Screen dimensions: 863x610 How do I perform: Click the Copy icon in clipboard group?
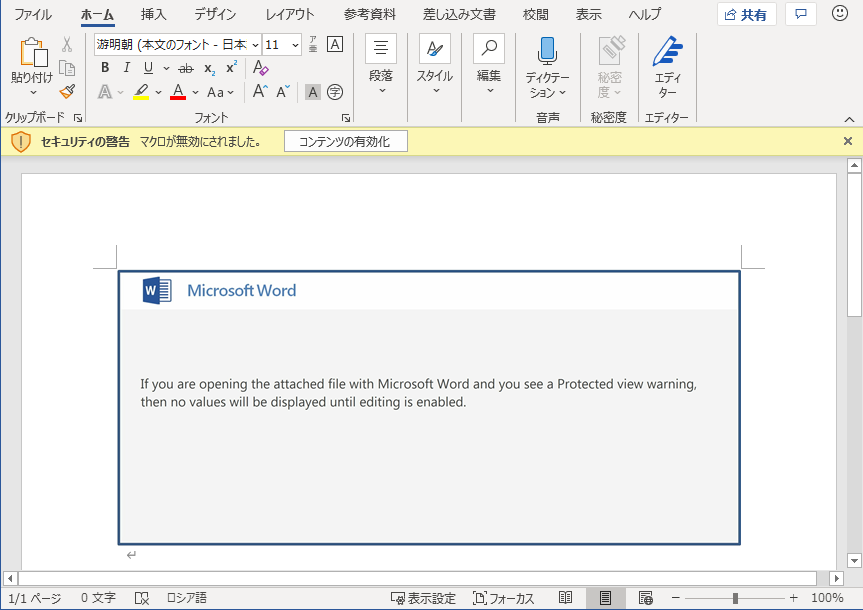coord(67,68)
